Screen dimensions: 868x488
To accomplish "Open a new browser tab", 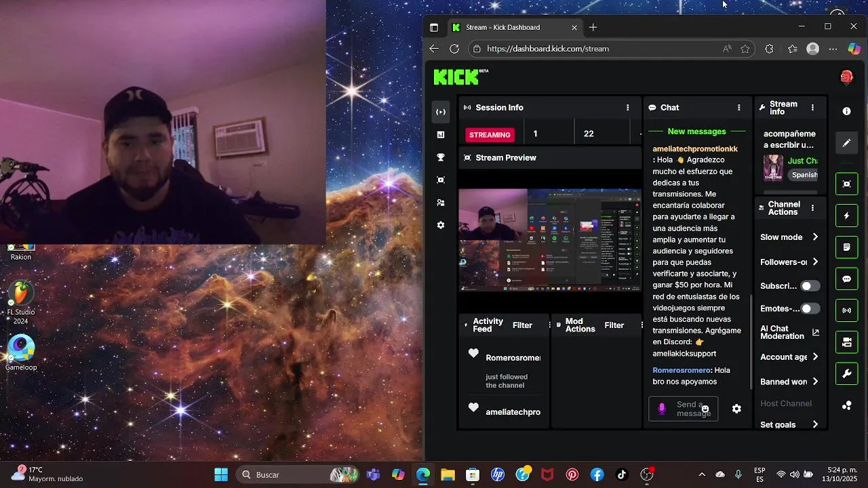I will (x=593, y=27).
